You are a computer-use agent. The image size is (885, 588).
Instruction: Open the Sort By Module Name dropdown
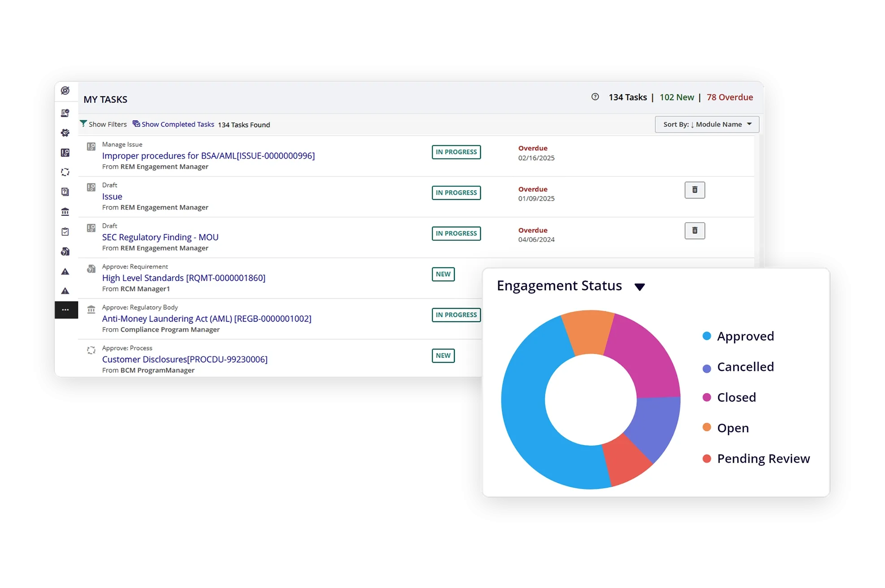(x=707, y=124)
